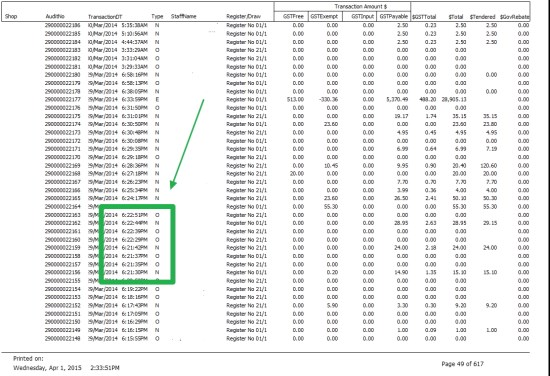Screen dimensions: 550x376
Task: Click the Shop column header
Action: 11,16
